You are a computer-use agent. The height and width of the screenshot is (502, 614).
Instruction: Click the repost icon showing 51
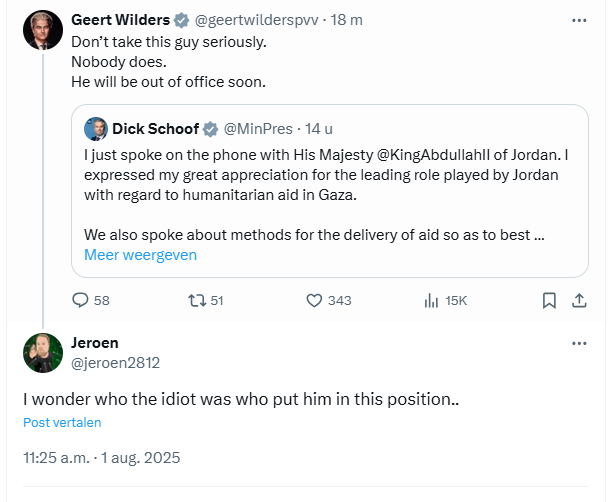pos(196,300)
